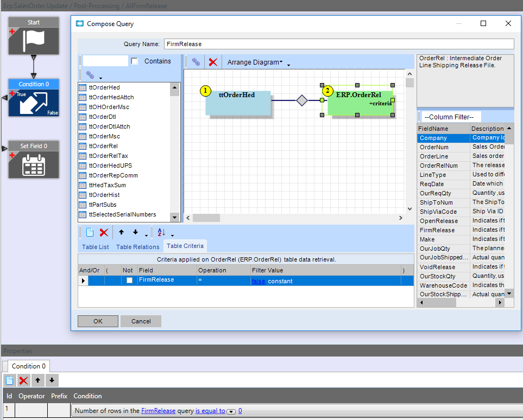
Task: Switch to the Table List tab
Action: (x=96, y=247)
